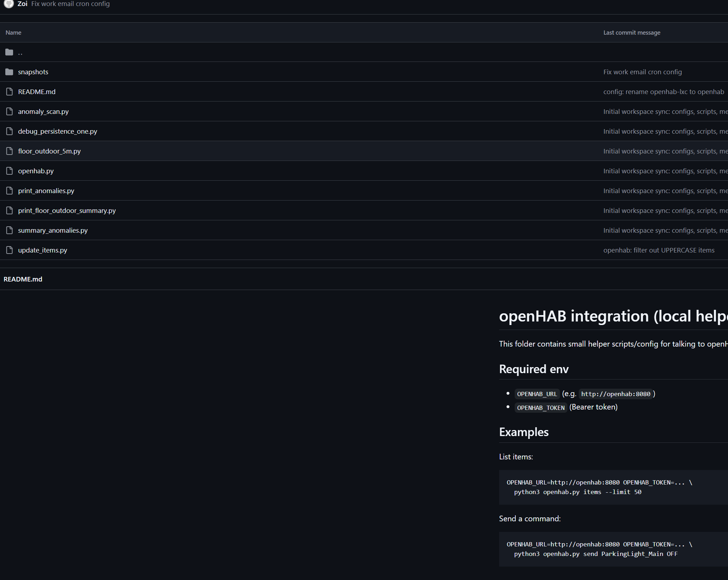Click the file icon beside openhab.py

coord(10,171)
